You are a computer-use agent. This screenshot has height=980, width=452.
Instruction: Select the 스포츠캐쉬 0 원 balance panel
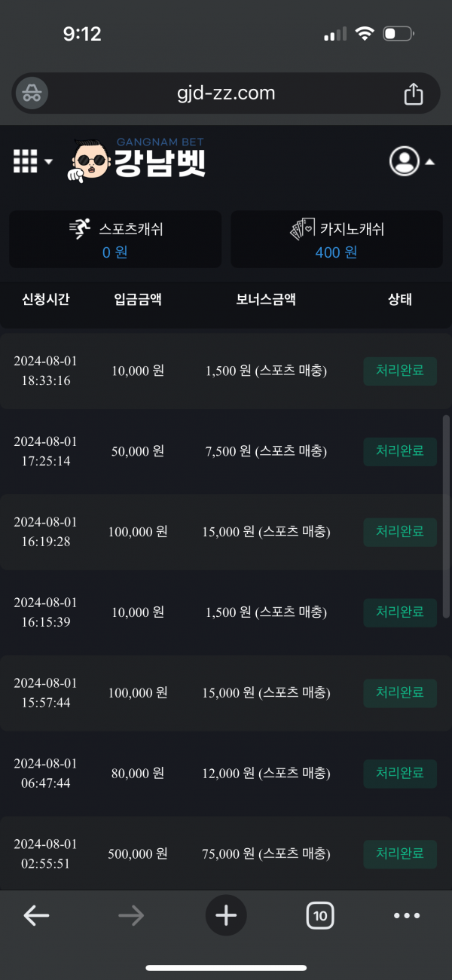pos(115,240)
